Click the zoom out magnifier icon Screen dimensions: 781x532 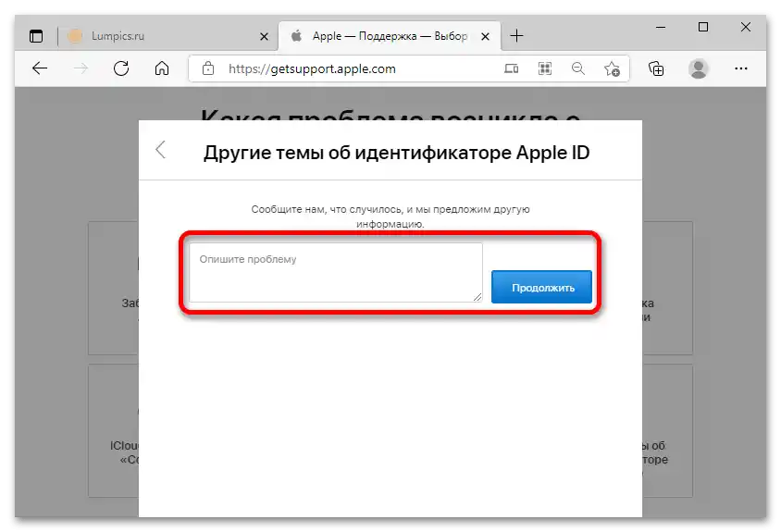coord(578,68)
